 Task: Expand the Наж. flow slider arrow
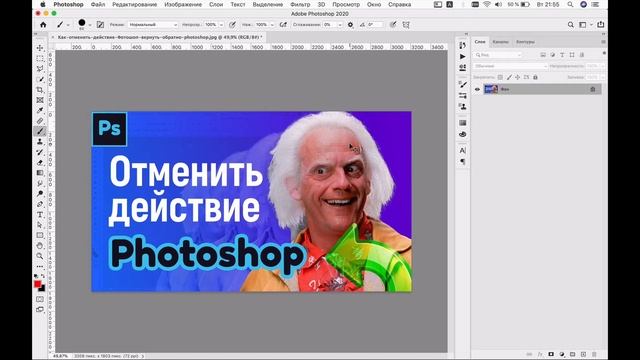pyautogui.click(x=272, y=25)
